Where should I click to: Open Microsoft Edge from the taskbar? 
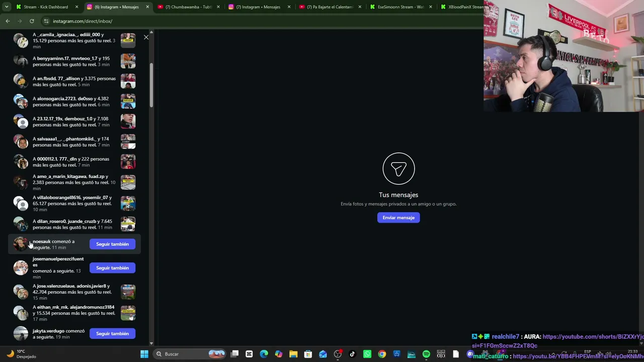264,354
